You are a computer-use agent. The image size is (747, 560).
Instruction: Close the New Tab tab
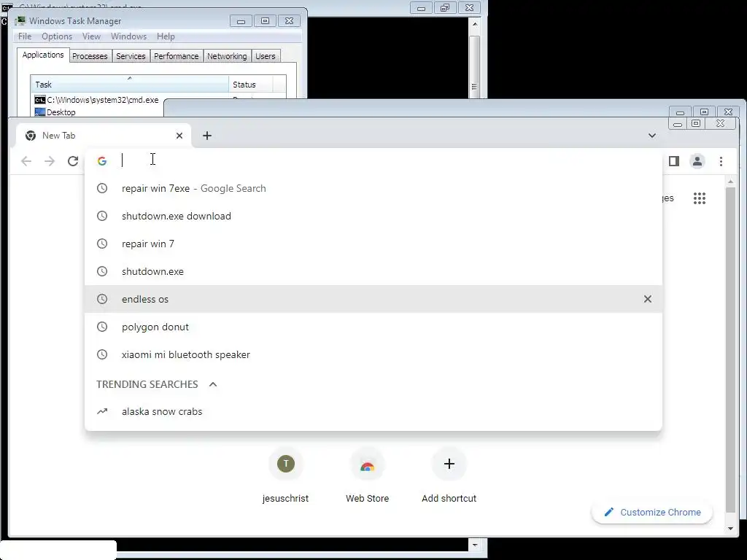(x=179, y=136)
